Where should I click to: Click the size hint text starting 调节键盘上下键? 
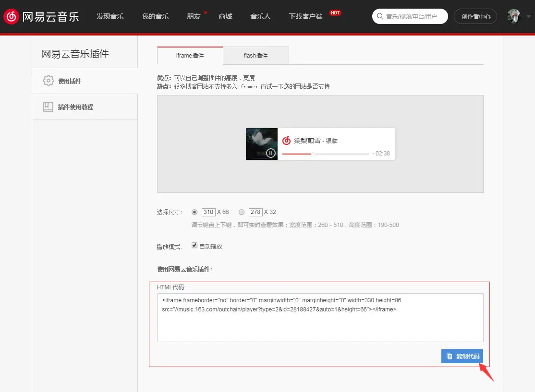[x=295, y=225]
